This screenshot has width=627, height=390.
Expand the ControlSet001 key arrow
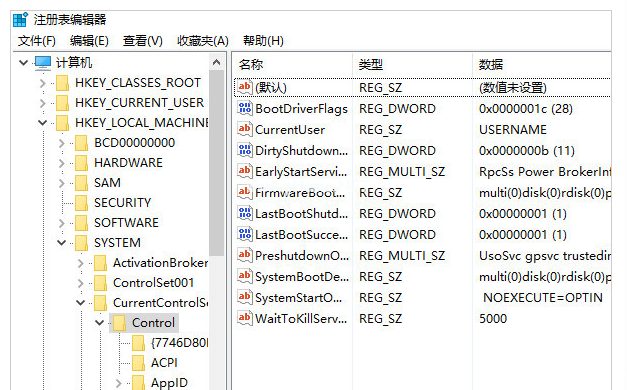(80, 283)
